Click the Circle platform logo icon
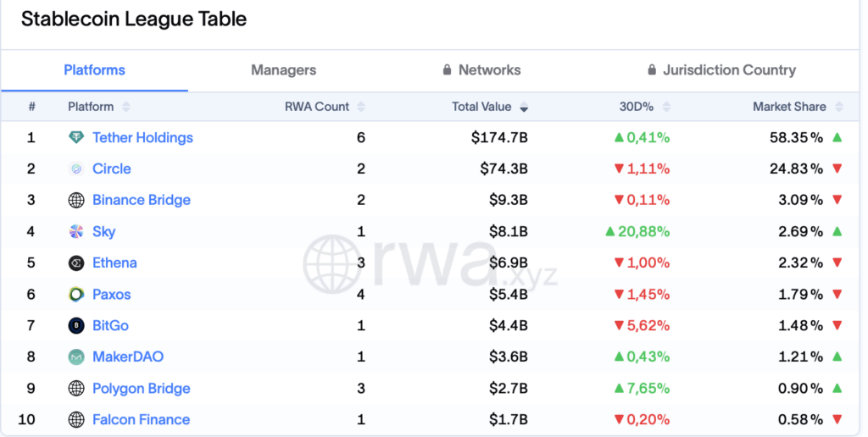The height and width of the screenshot is (437, 868). (x=76, y=169)
